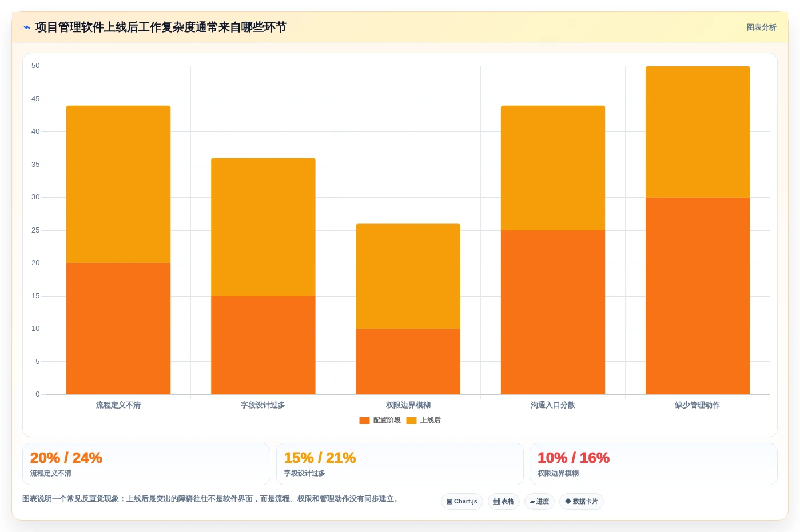The width and height of the screenshot is (800, 532).
Task: Click the footnote text starting with 图表说明
Action: tap(210, 499)
